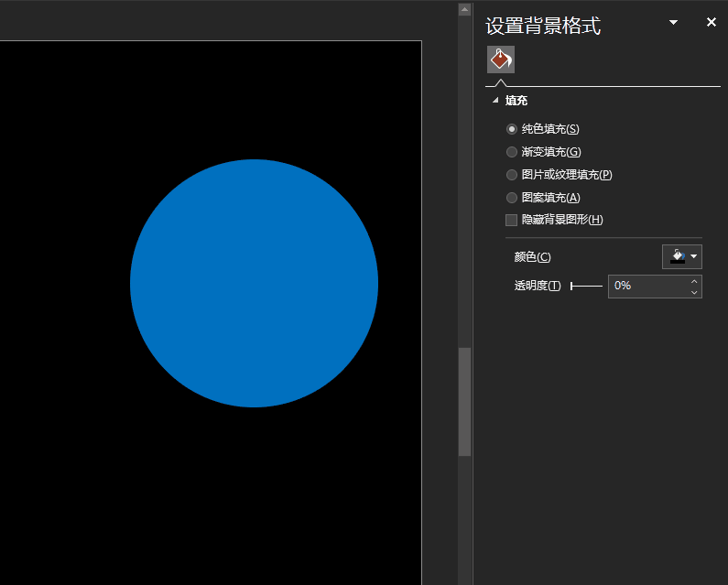The width and height of the screenshot is (728, 585).
Task: Click the blue circle shape on slide
Action: 254,283
